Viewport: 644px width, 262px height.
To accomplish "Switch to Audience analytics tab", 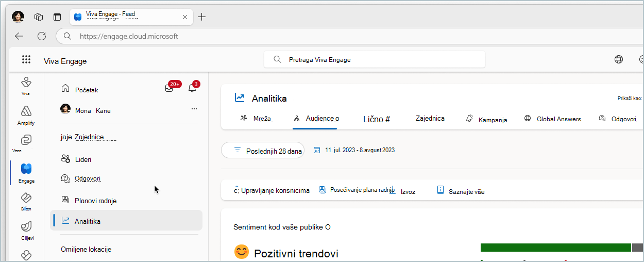I will click(316, 118).
